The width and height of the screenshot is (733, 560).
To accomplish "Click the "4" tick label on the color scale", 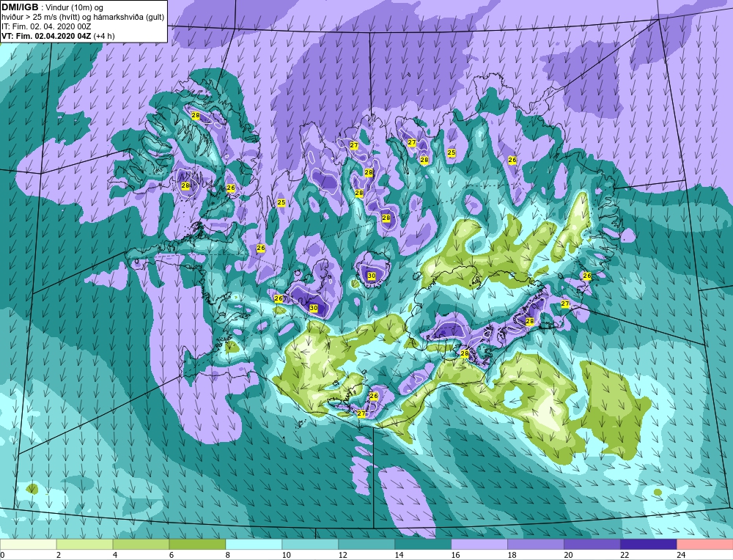I will tap(115, 555).
